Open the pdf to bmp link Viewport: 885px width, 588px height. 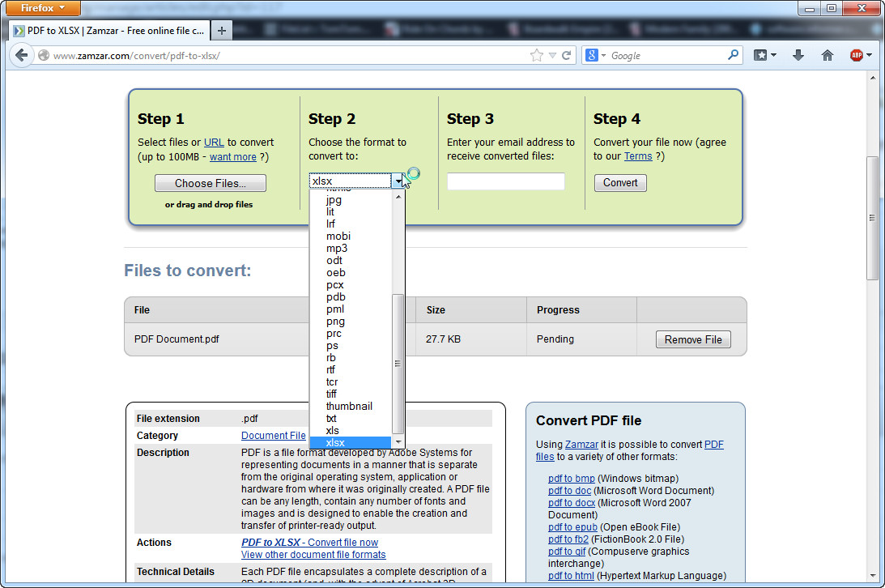coord(571,479)
